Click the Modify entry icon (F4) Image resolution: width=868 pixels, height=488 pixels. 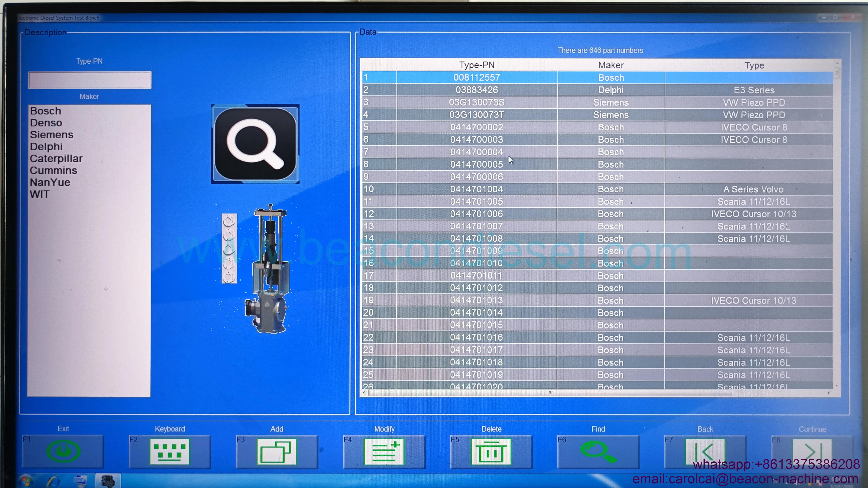384,451
